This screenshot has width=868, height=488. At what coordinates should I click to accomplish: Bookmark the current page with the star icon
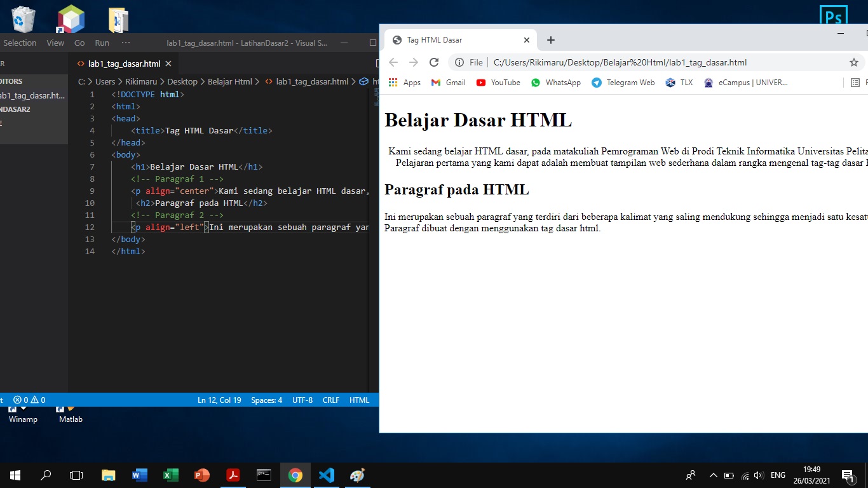pos(854,62)
